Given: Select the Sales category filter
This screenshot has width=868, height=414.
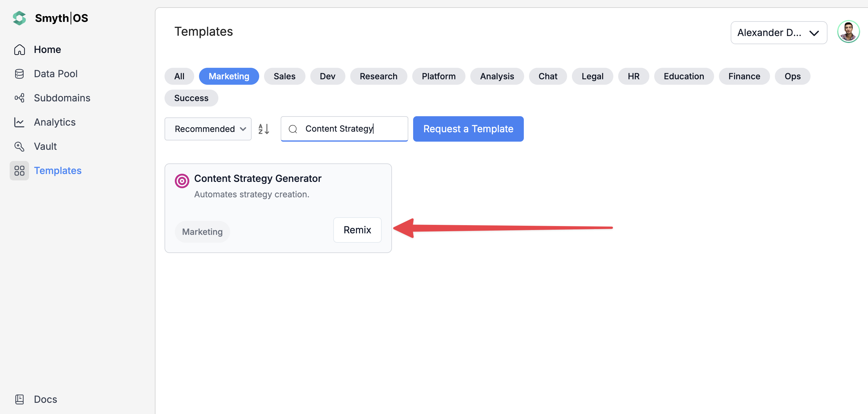Looking at the screenshot, I should coord(284,76).
